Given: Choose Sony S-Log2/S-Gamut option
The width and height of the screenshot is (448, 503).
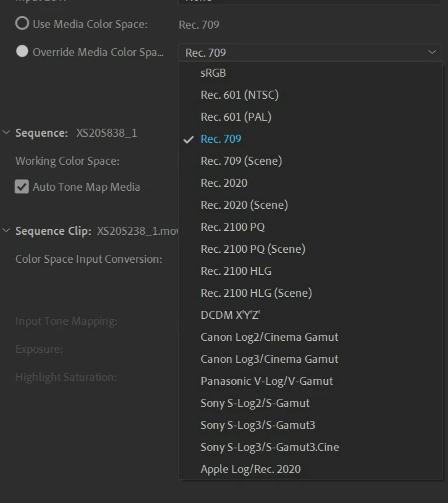Looking at the screenshot, I should click(310, 403).
